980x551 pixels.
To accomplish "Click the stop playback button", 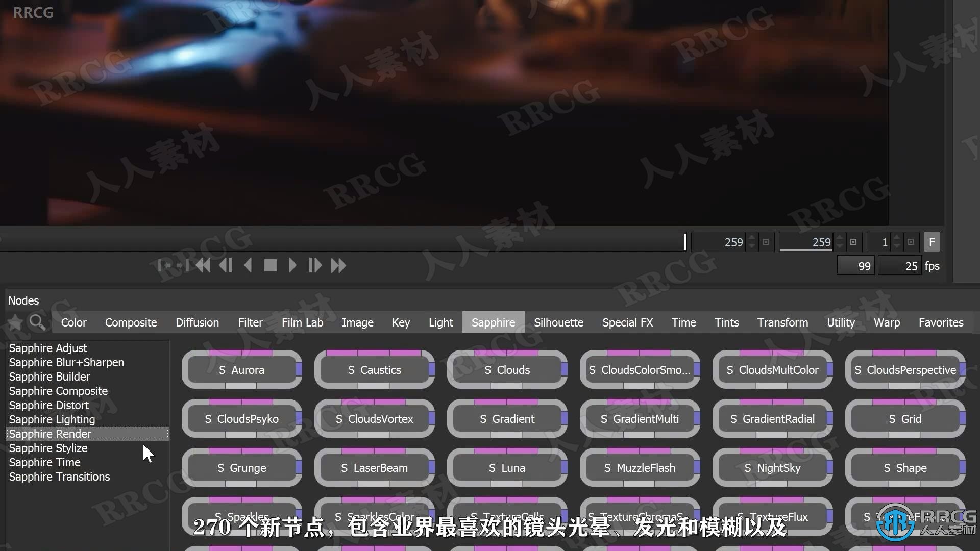I will pyautogui.click(x=269, y=265).
